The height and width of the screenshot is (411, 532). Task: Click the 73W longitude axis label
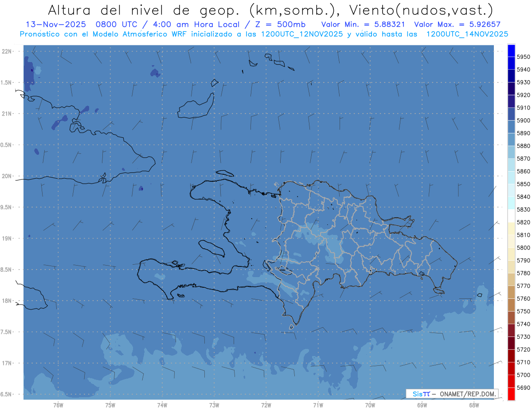coord(214,405)
